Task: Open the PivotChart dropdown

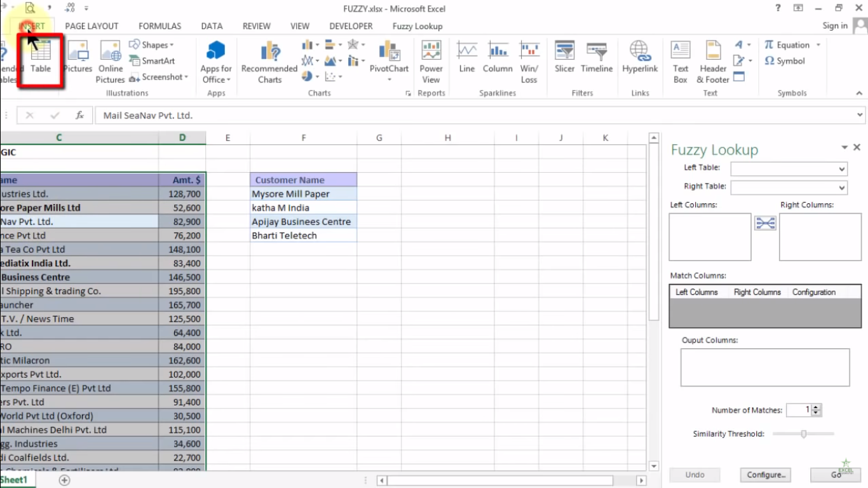Action: coord(389,81)
